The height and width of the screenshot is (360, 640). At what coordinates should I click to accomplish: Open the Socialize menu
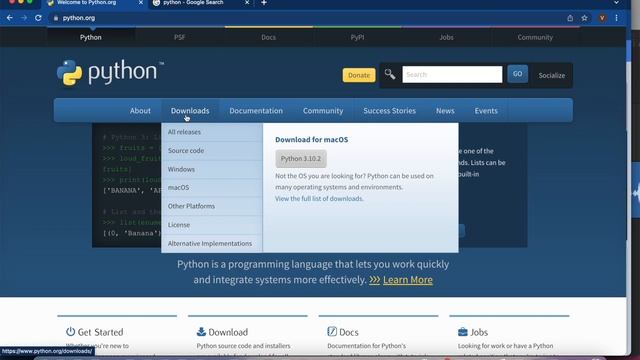tap(551, 75)
